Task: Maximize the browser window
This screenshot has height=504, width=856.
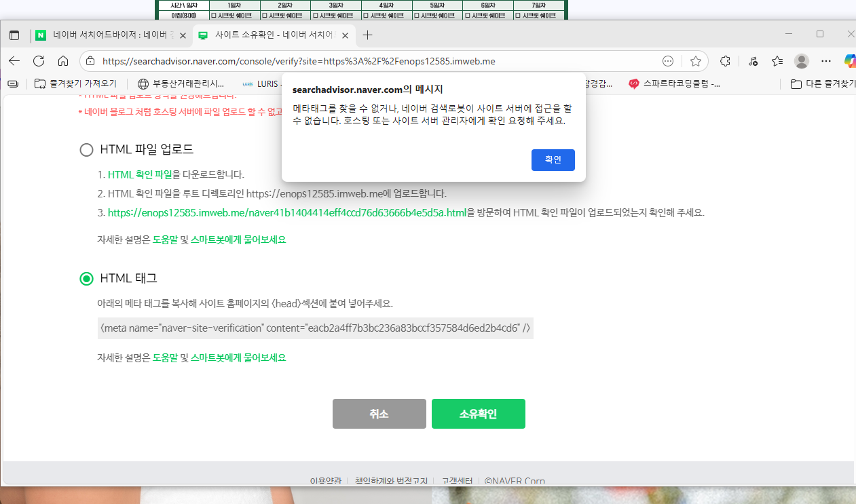Action: point(820,34)
